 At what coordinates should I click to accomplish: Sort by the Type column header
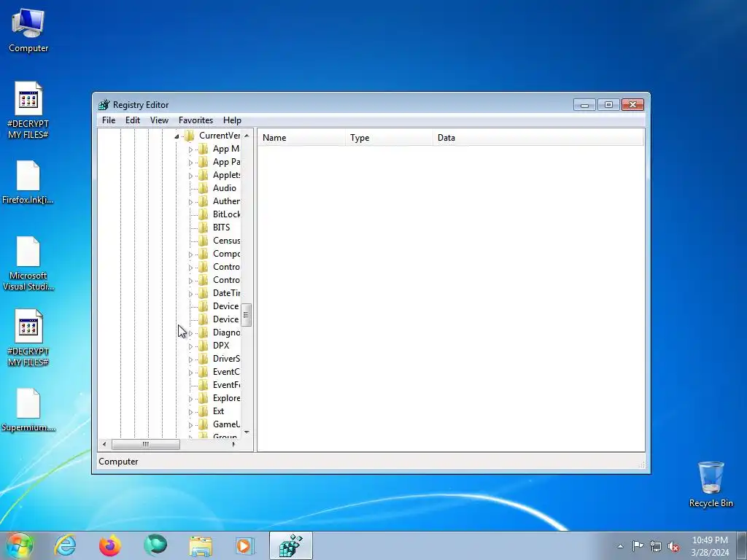tap(390, 138)
